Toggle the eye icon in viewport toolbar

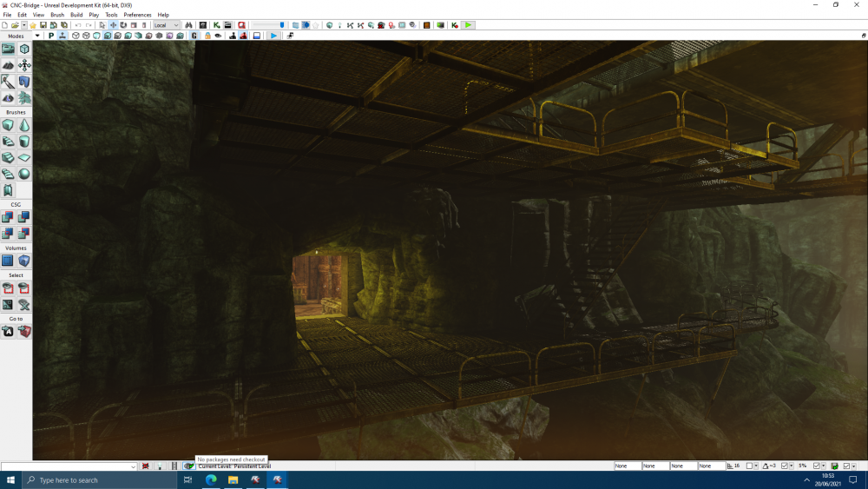click(218, 36)
